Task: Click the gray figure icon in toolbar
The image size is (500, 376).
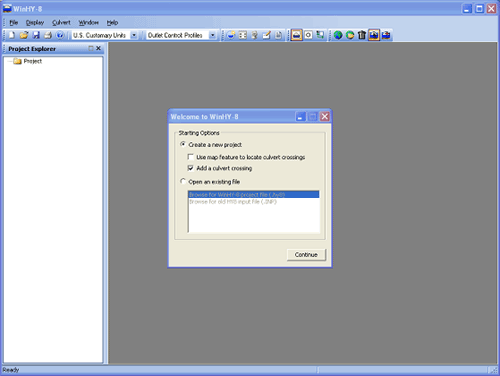Action: pos(254,35)
